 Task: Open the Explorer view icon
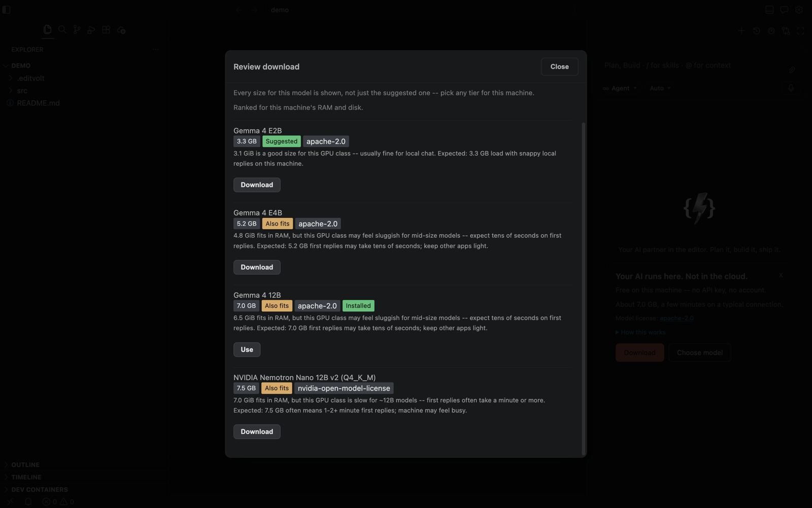[47, 29]
